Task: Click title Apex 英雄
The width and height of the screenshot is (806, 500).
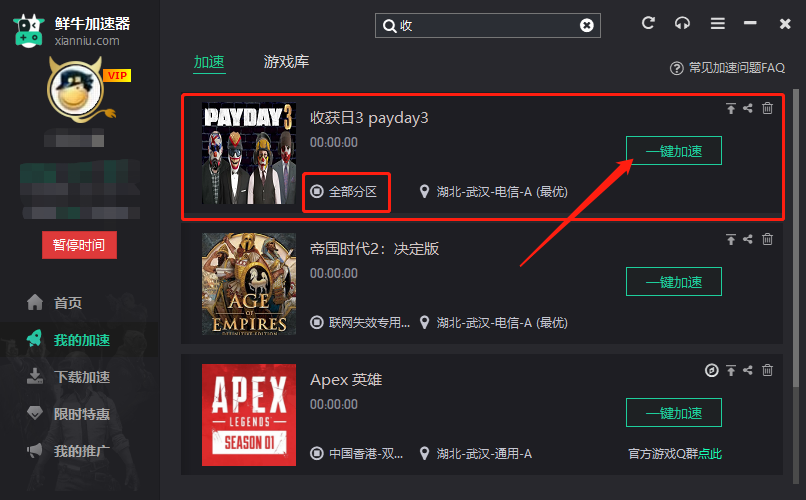Action: click(346, 380)
